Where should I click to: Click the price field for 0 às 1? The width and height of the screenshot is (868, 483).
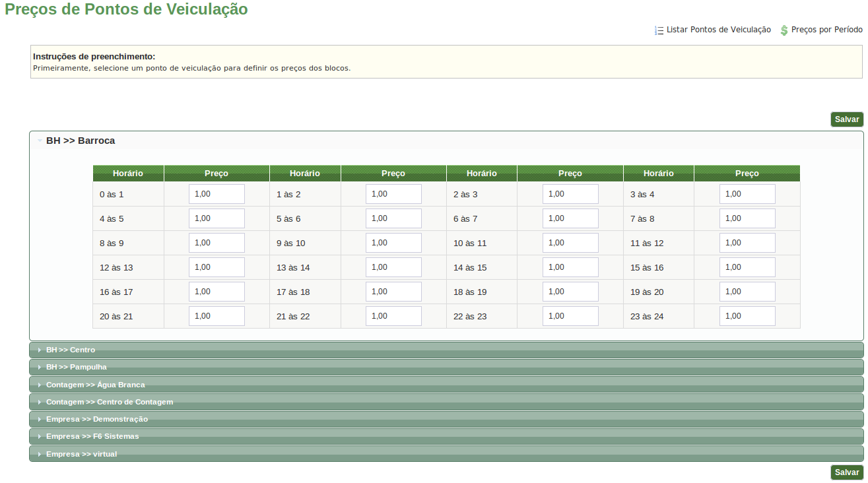(217, 194)
